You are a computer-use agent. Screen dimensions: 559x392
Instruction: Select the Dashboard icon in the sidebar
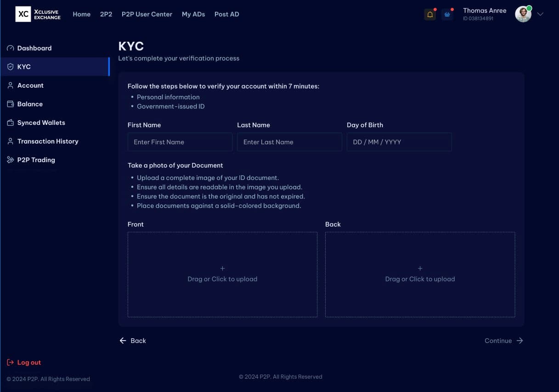[10, 48]
